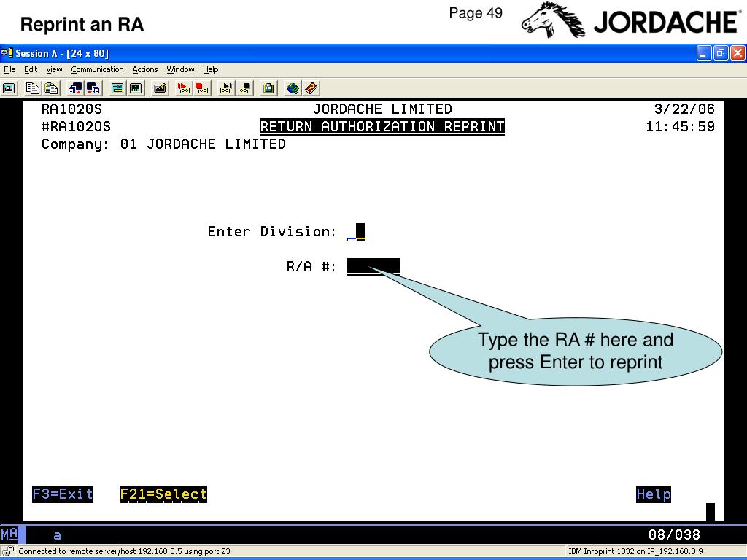Click the globe Support icon in toolbar
Screen dimensions: 747x560
293,88
